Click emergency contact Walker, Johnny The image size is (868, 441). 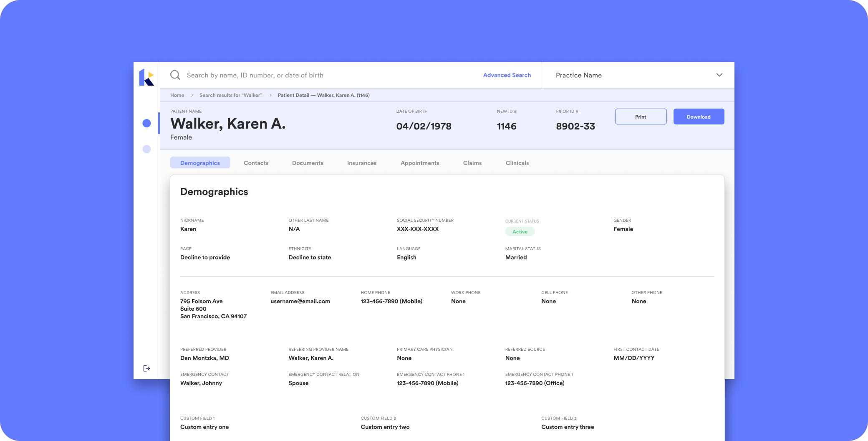pyautogui.click(x=201, y=383)
